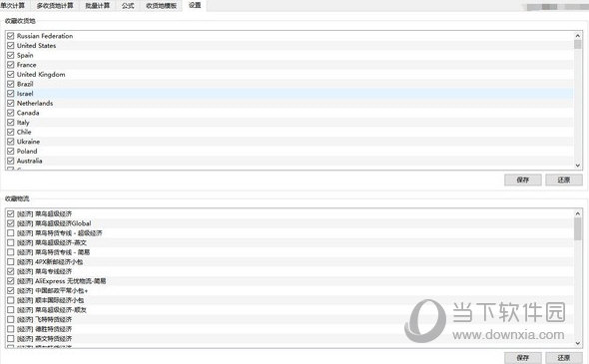Select the 设置 tab
The height and width of the screenshot is (364, 589).
pos(195,5)
